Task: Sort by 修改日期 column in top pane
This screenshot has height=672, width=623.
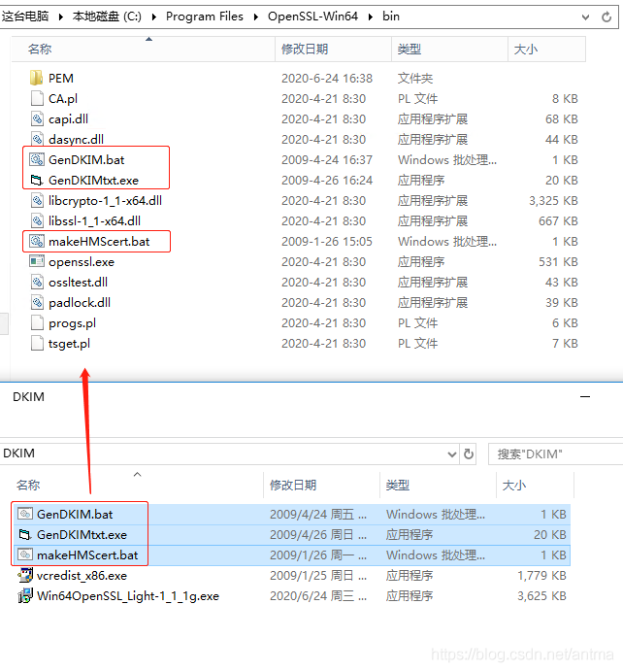Action: point(305,49)
